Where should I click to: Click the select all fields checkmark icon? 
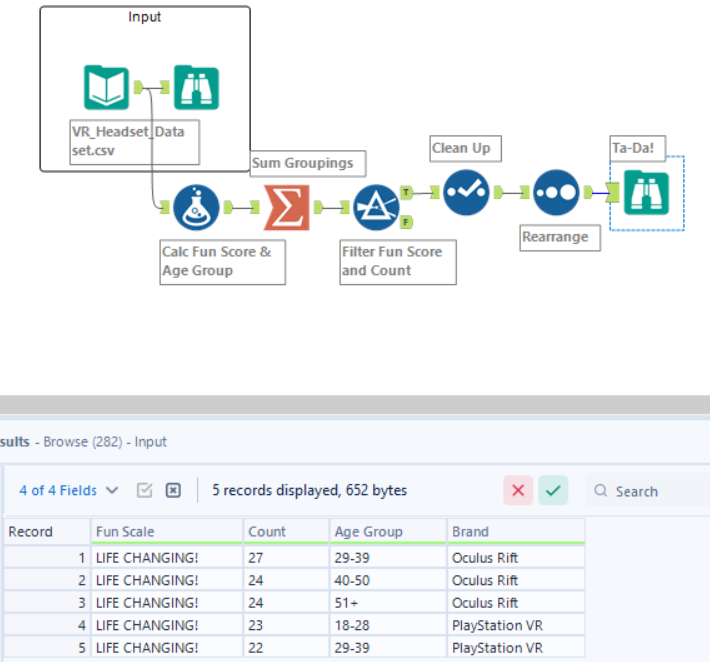(144, 490)
